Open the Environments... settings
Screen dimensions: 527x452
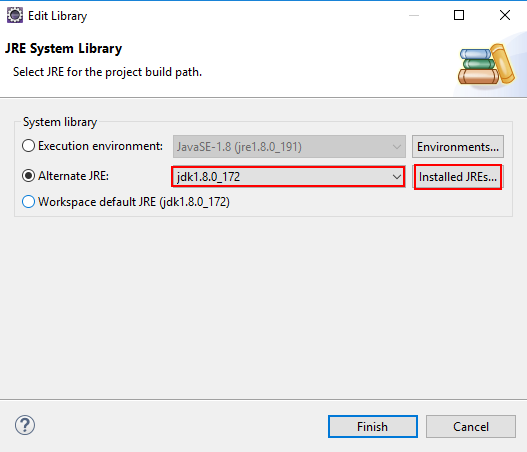point(458,147)
